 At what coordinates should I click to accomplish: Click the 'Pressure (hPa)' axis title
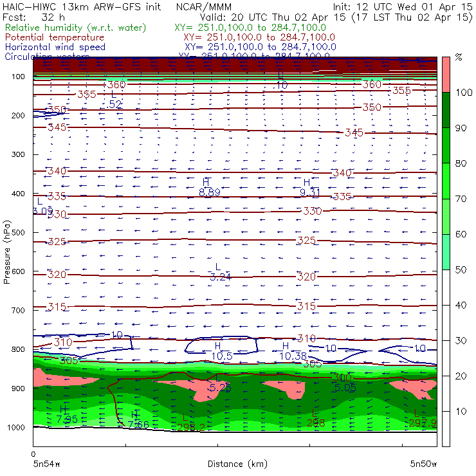pos(6,252)
